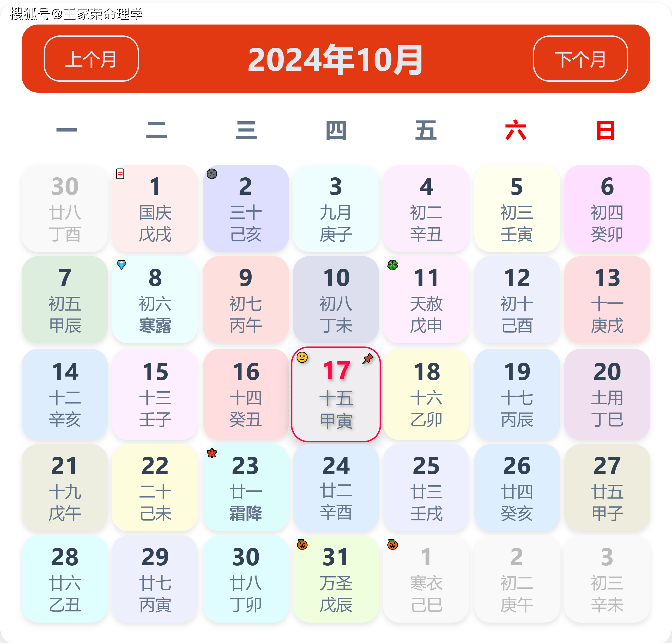Select October 12 初十 己酉 cell
Screen dimensions: 672x643
pyautogui.click(x=517, y=300)
